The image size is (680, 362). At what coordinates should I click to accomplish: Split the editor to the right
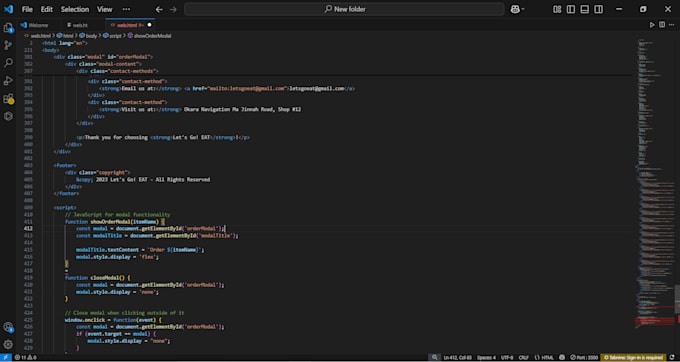pos(662,25)
